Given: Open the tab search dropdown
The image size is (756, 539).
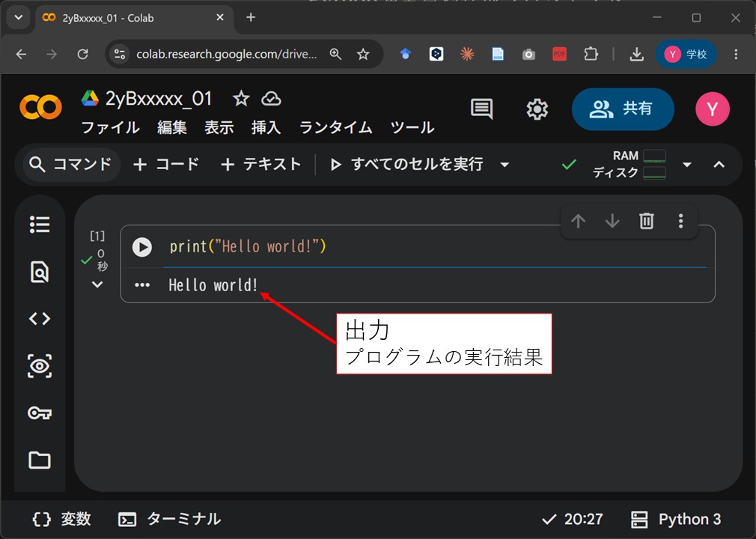Looking at the screenshot, I should (19, 18).
